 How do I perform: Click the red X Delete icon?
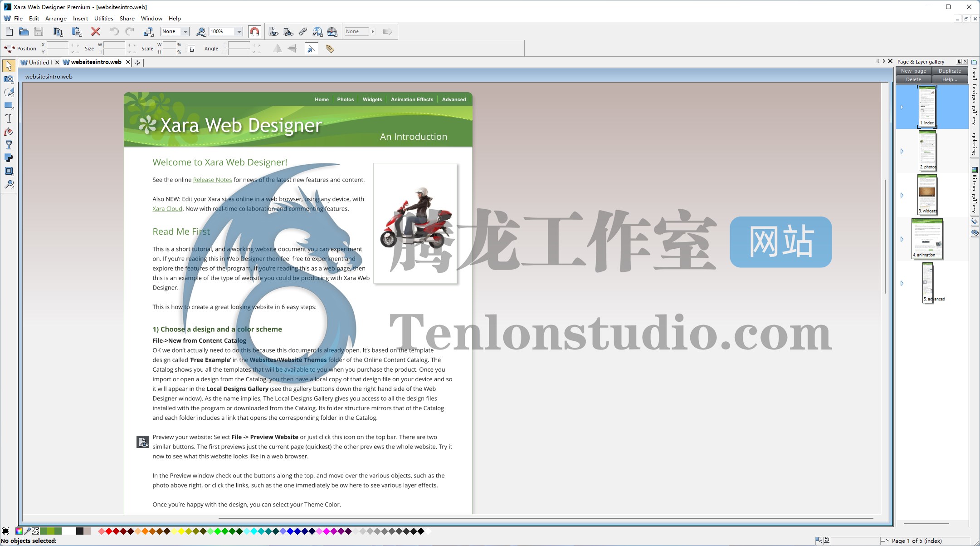[x=95, y=32]
